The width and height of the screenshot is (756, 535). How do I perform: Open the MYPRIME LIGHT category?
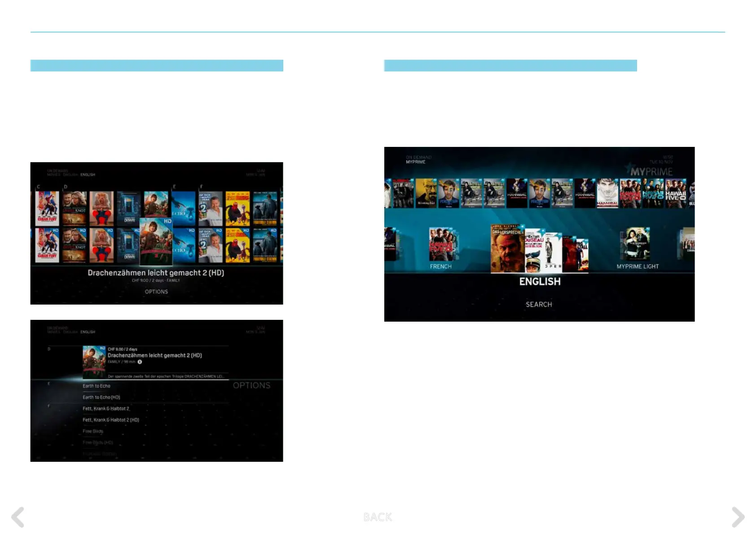637,266
